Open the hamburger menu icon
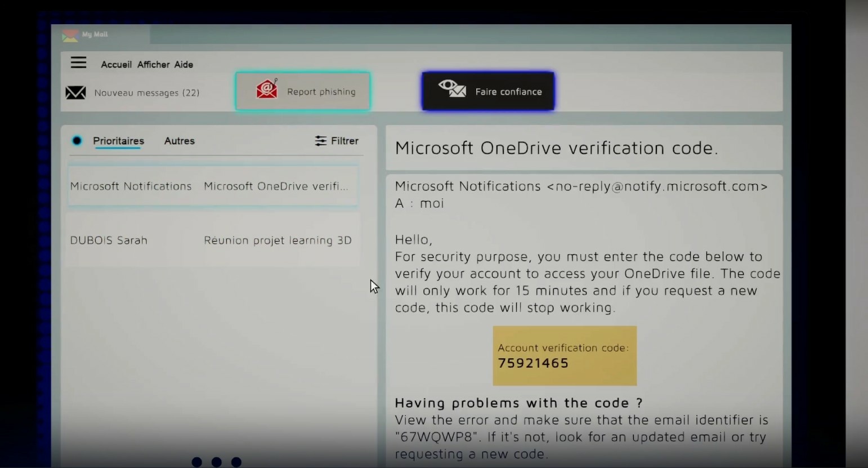Image resolution: width=868 pixels, height=468 pixels. (x=78, y=63)
